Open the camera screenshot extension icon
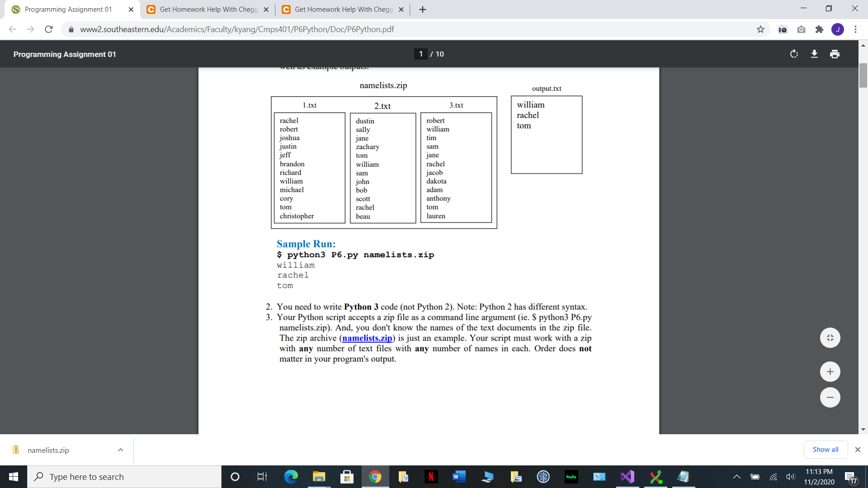This screenshot has height=488, width=868. (801, 29)
